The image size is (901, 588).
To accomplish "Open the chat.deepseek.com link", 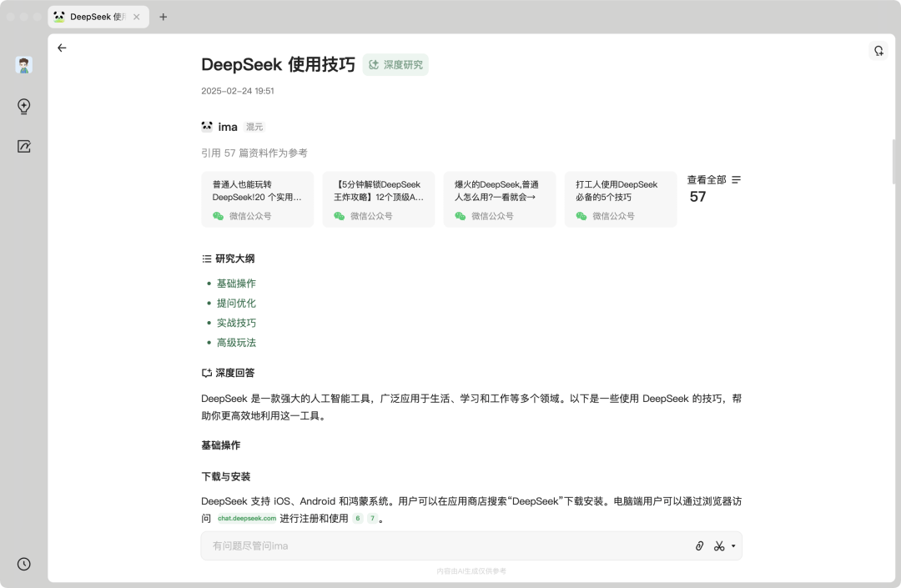I will pos(247,519).
